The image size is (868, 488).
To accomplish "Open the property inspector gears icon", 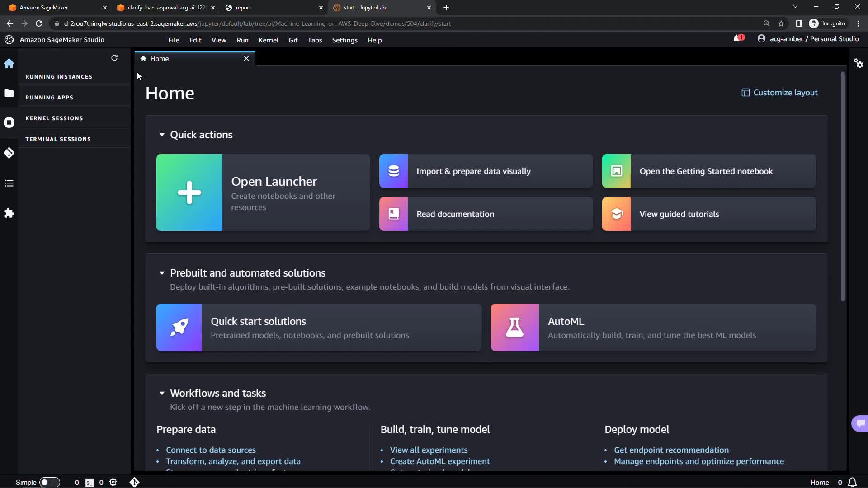I will point(859,64).
